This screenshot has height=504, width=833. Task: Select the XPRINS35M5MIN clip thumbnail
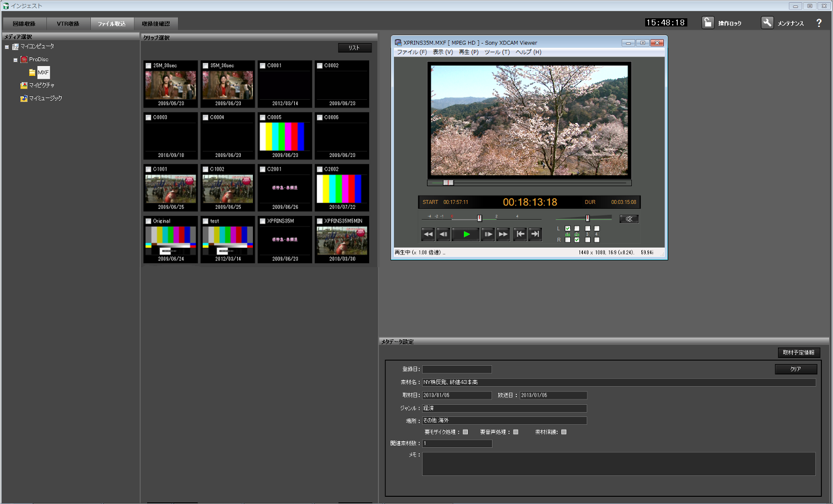342,241
